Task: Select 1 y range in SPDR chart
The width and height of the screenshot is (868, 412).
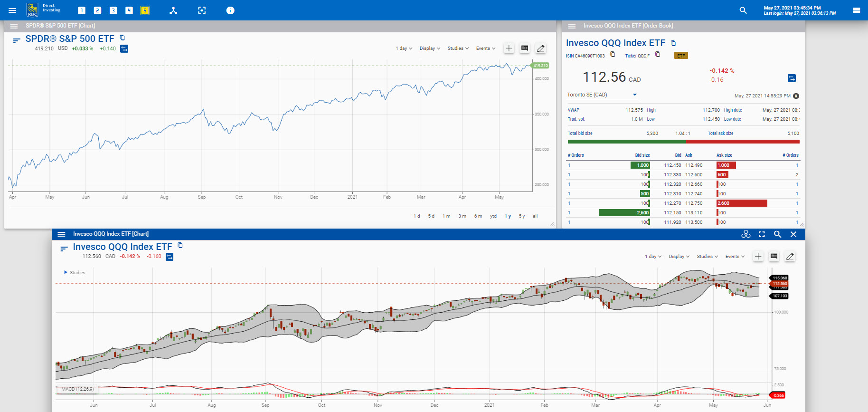Action: 508,216
